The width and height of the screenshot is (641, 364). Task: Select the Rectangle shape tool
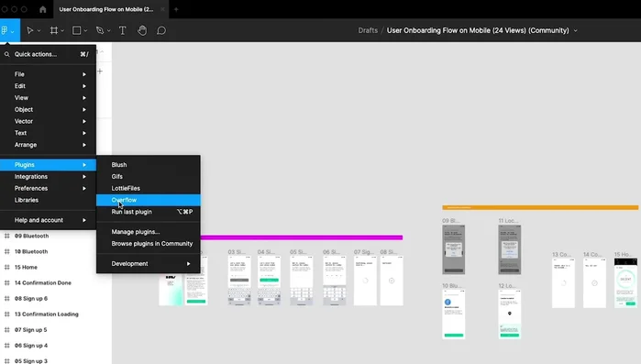[x=76, y=30]
